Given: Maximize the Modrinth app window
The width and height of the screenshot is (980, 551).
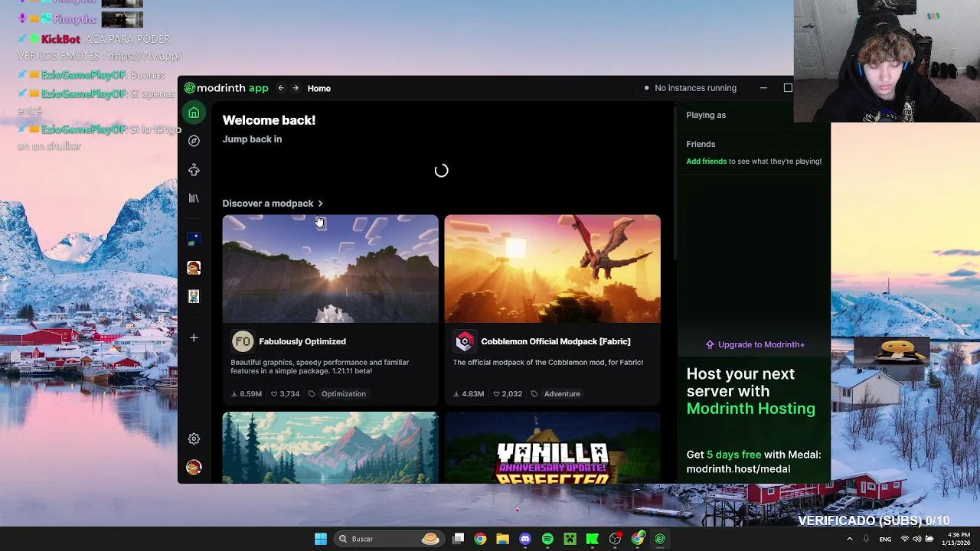Looking at the screenshot, I should [x=788, y=88].
